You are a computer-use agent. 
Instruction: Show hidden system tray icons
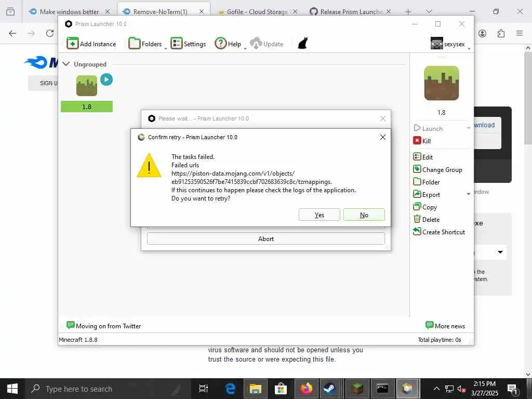[436, 389]
